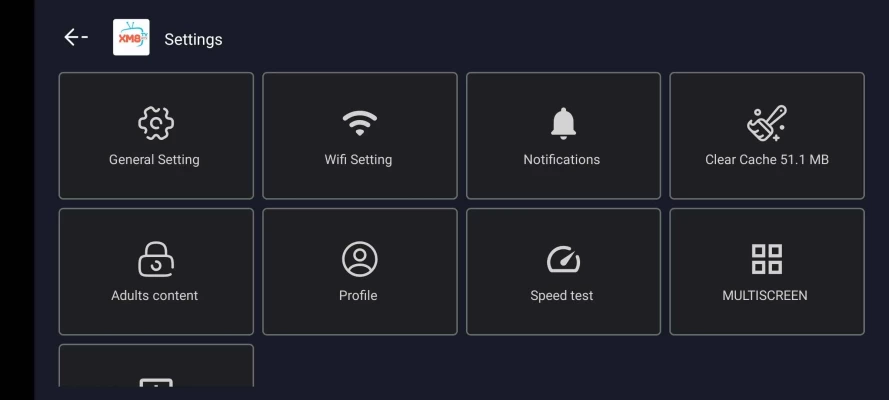889x400 pixels.
Task: Click the Wifi signal icon
Action: coord(359,123)
